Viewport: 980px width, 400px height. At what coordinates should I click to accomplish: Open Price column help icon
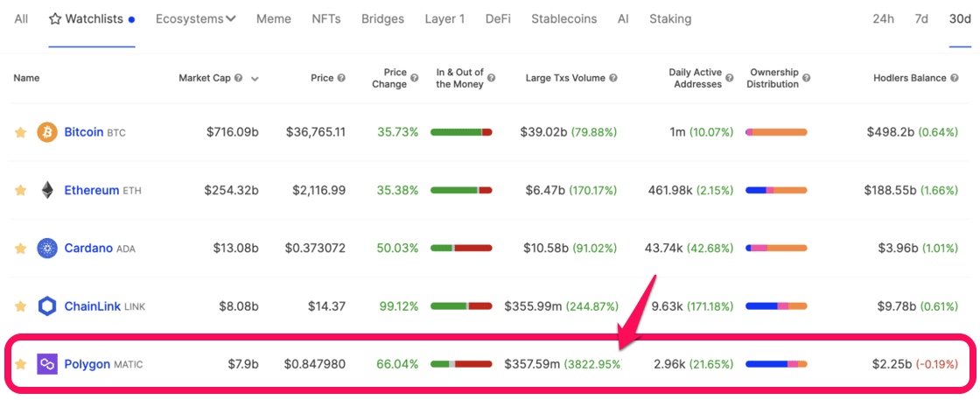click(x=341, y=78)
